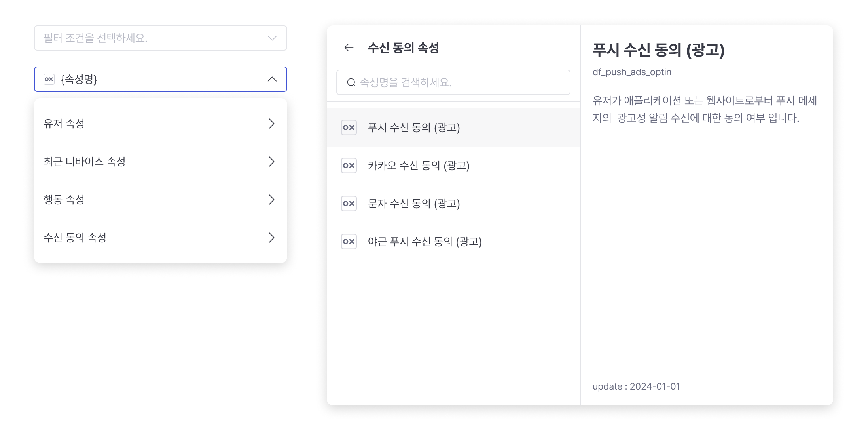Collapse the {속성명} dropdown using its up chevron
The image size is (868, 434).
pos(272,79)
